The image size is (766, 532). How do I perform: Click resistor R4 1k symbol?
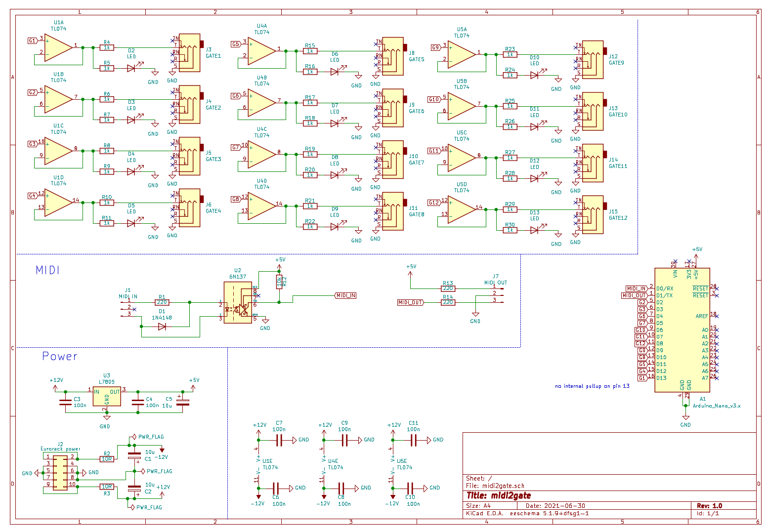tap(107, 47)
